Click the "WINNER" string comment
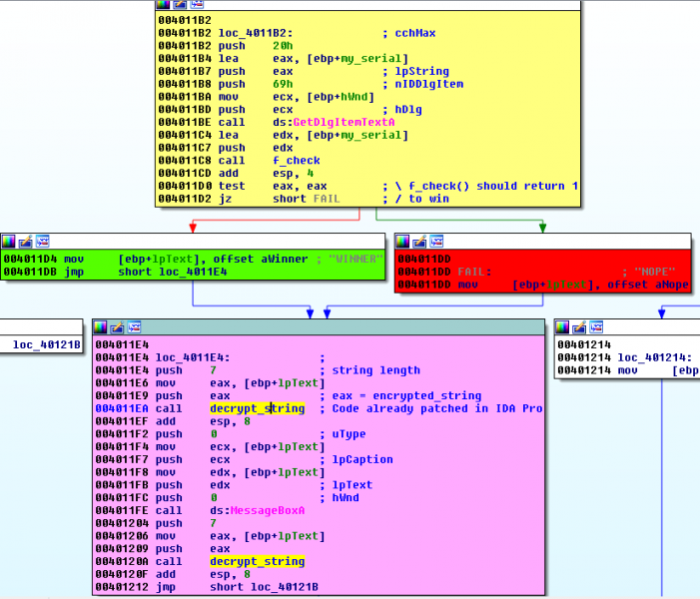Image resolution: width=700 pixels, height=599 pixels. [x=355, y=259]
